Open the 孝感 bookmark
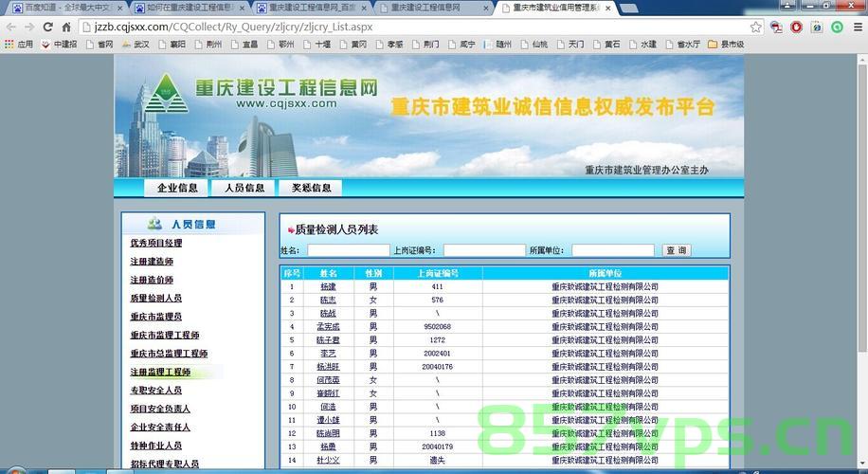The height and width of the screenshot is (474, 868). (x=389, y=45)
